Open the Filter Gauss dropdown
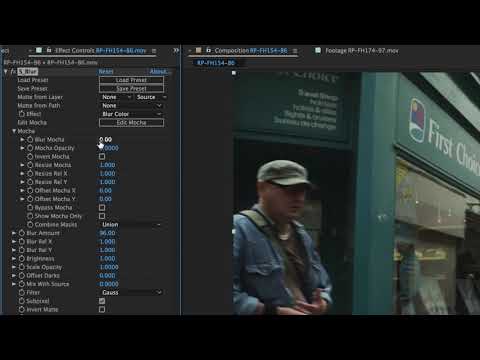The height and width of the screenshot is (360, 480). (x=131, y=292)
